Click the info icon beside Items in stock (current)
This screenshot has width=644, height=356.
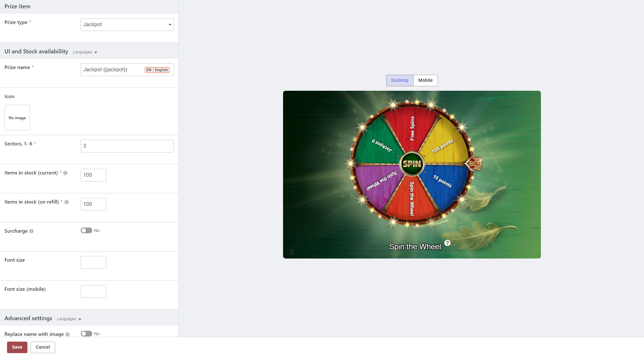click(x=65, y=173)
